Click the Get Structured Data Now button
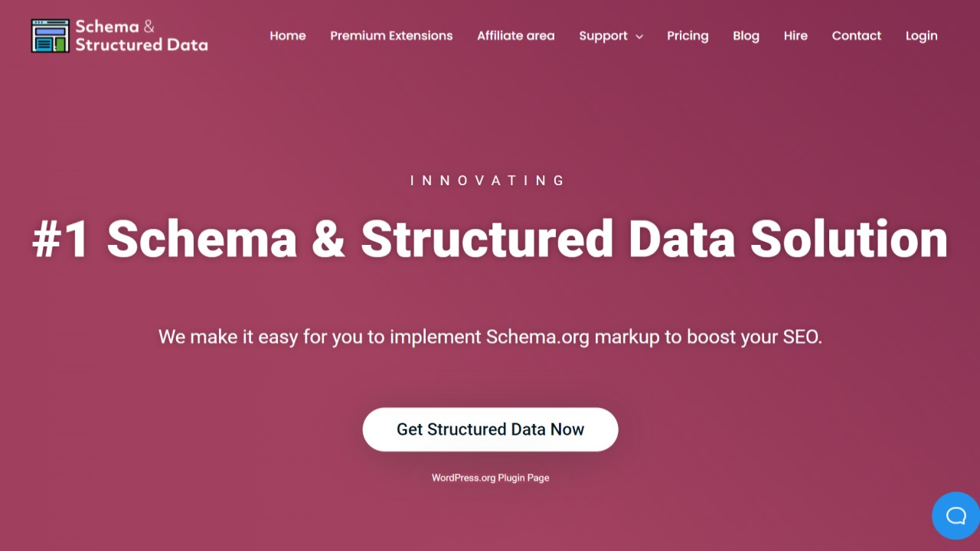Screen dimensions: 980x551 tap(490, 429)
